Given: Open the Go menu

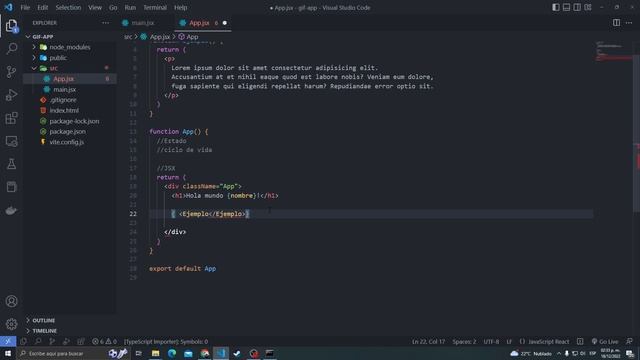Looking at the screenshot, I should (113, 7).
